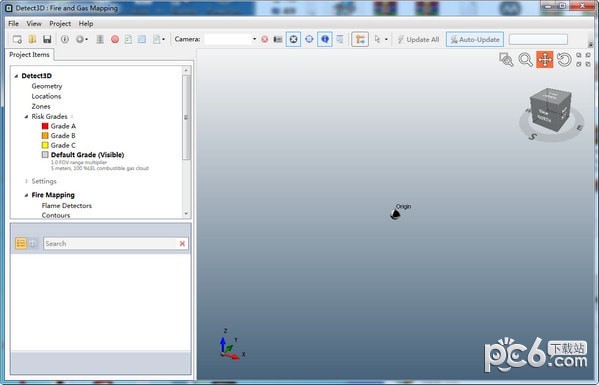This screenshot has height=385, width=599.
Task: Click the info circle toolbar icon
Action: click(65, 39)
